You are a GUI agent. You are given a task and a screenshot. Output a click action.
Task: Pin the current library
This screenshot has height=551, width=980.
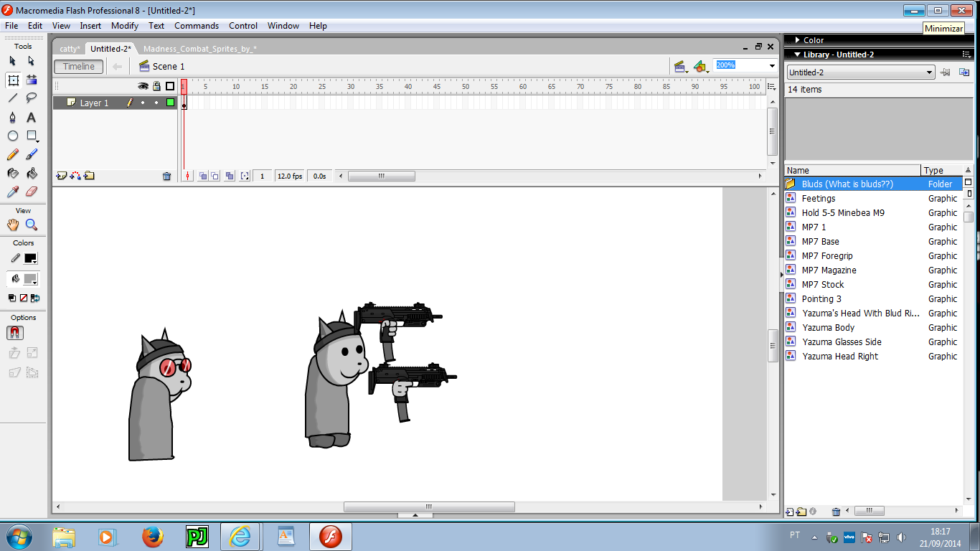point(946,72)
